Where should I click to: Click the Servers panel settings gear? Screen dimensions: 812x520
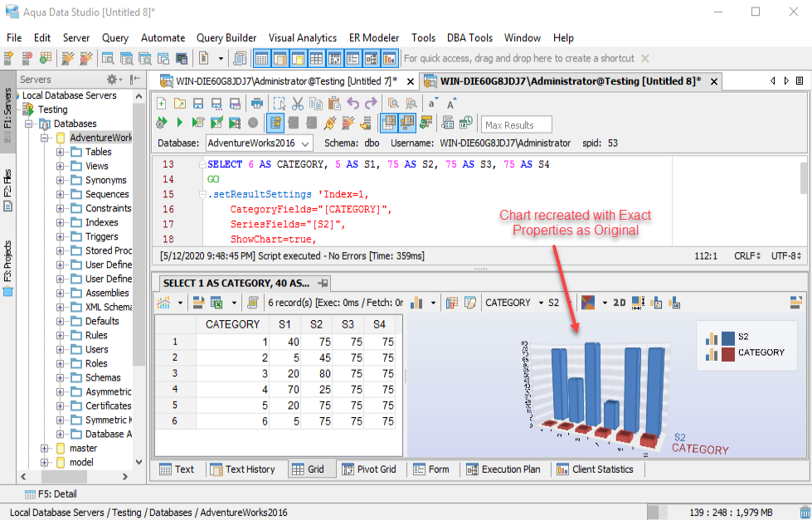pos(112,80)
